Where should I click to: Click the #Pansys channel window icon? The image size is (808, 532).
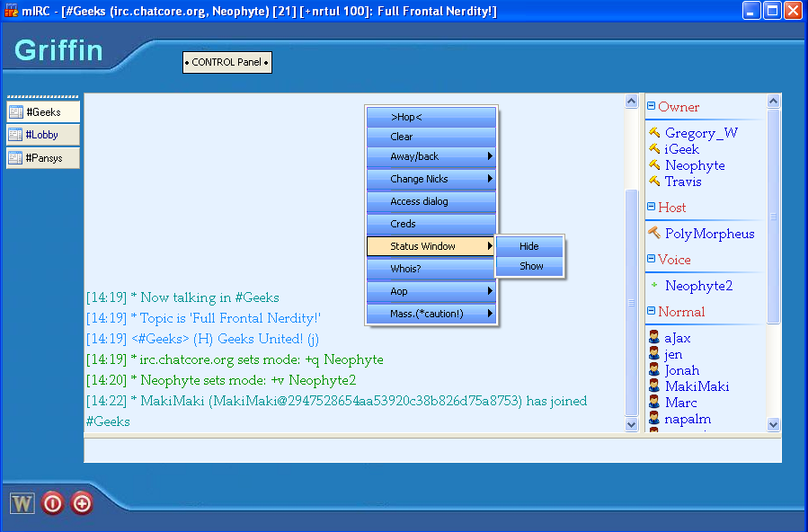tap(16, 157)
